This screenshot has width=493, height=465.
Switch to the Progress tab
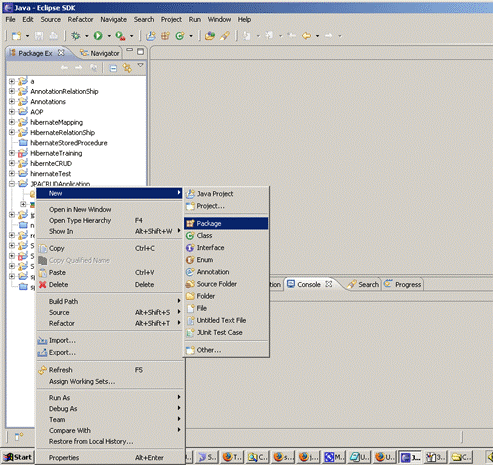click(x=403, y=284)
